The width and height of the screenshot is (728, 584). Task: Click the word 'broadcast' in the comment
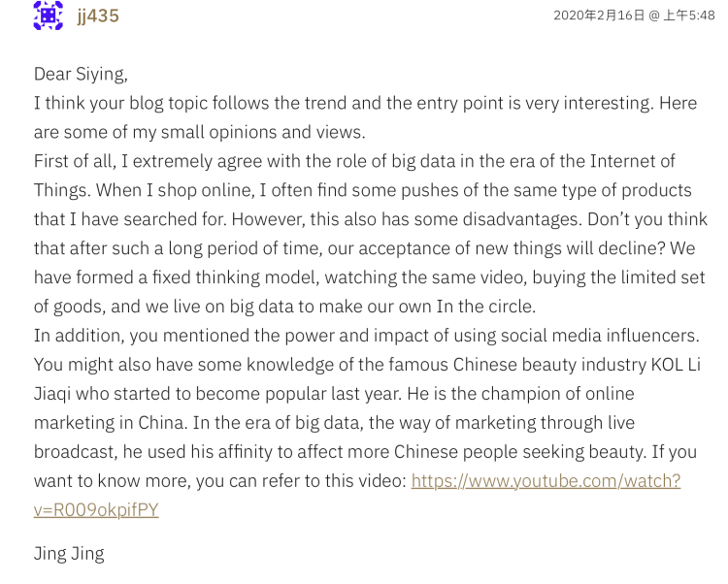[x=75, y=451]
